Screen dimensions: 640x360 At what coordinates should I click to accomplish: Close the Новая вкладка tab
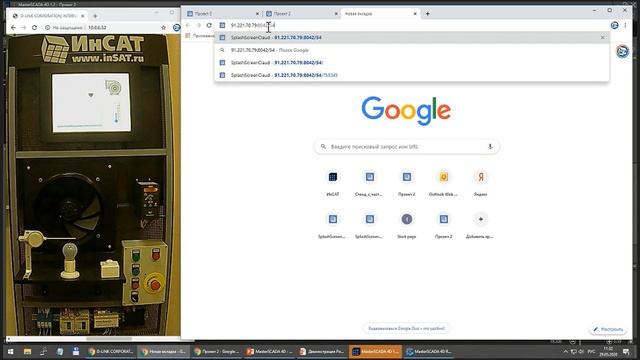415,13
